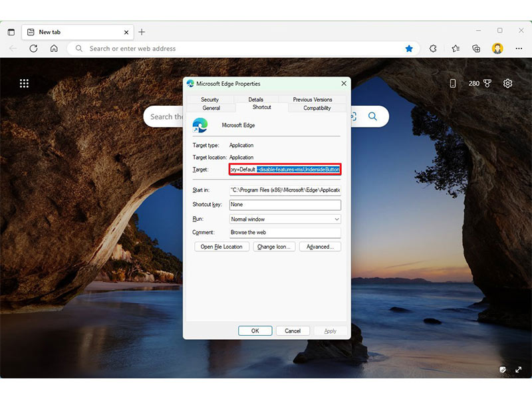
Task: Open the Favorites list icon
Action: click(456, 49)
